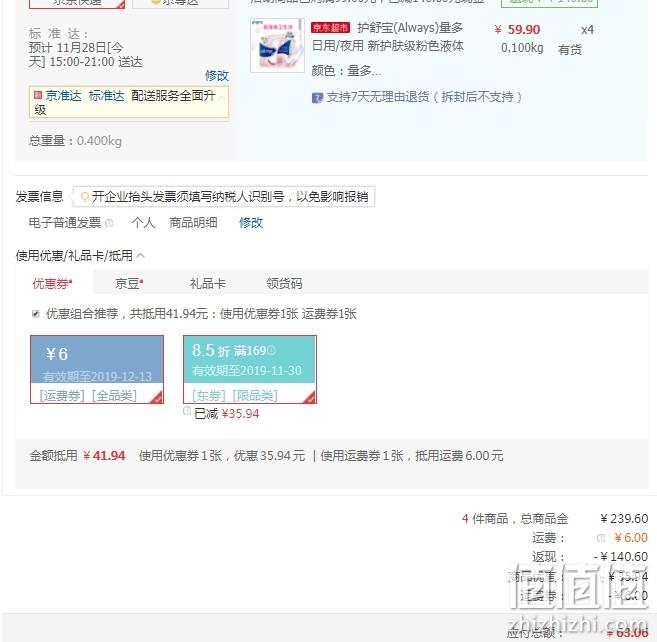Open the Always sanitary pad product thumbnail
Image resolution: width=657 pixels, height=642 pixels.
277,45
